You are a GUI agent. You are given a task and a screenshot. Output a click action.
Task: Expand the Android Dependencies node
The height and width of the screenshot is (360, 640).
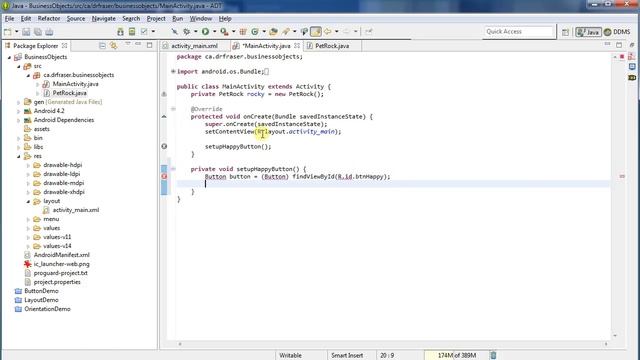point(19,120)
